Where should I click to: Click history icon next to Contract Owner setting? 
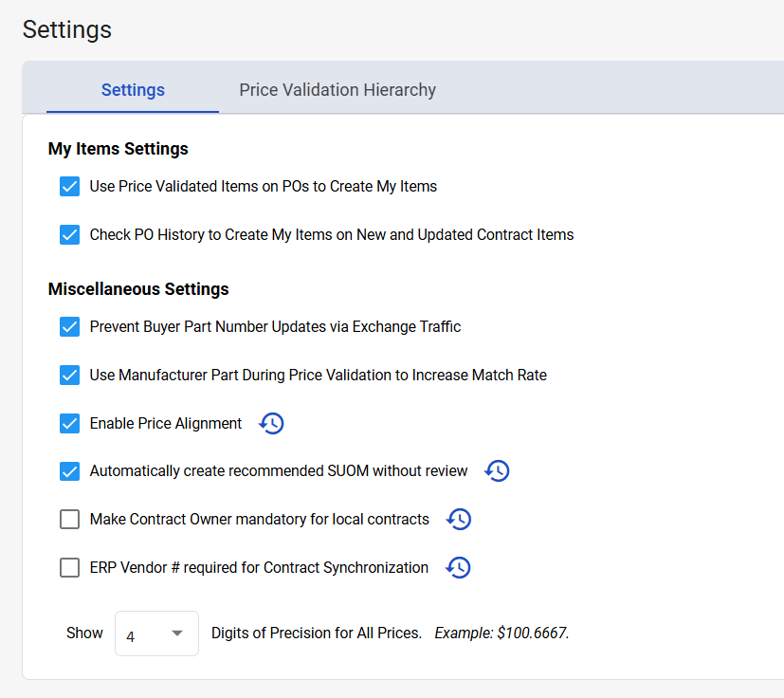tap(459, 519)
